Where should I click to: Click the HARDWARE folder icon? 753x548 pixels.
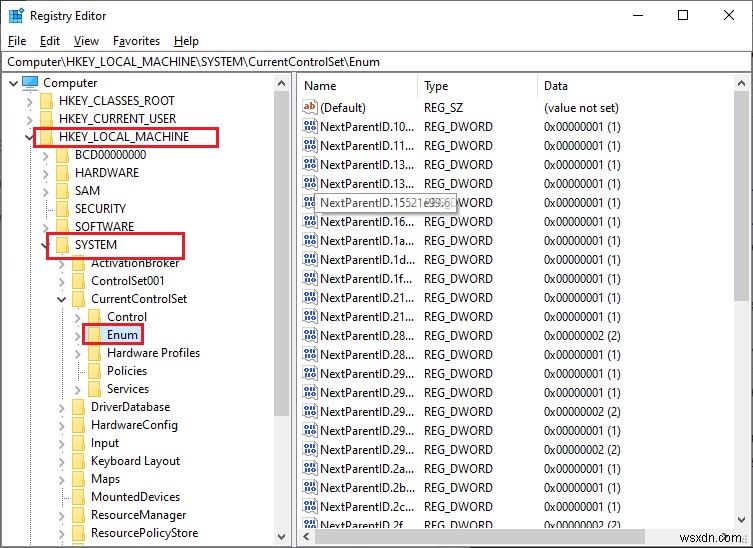coord(62,173)
